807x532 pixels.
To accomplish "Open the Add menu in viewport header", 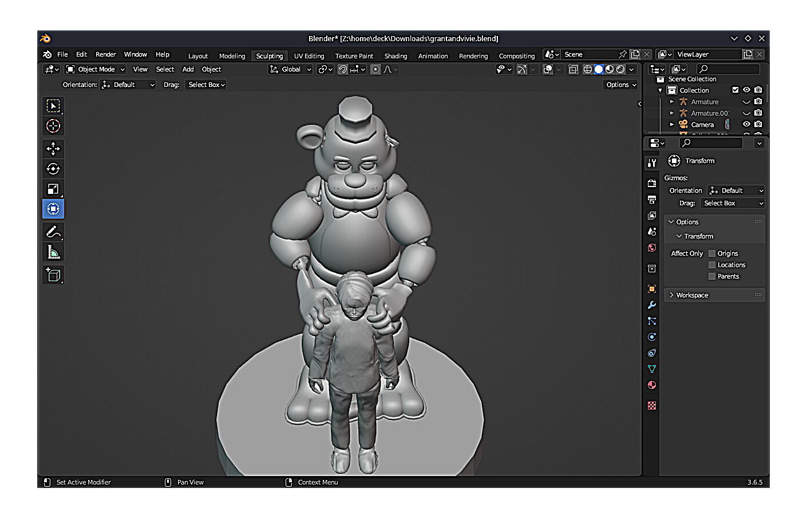I will point(188,69).
